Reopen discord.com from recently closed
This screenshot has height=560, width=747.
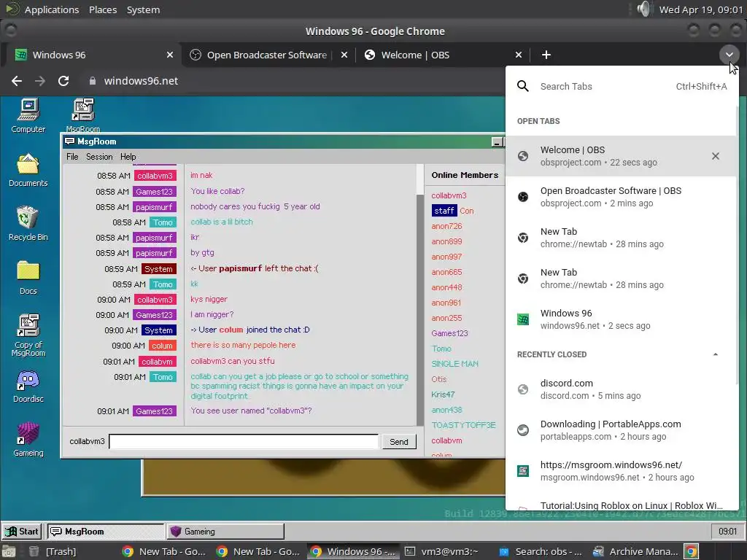click(x=622, y=389)
